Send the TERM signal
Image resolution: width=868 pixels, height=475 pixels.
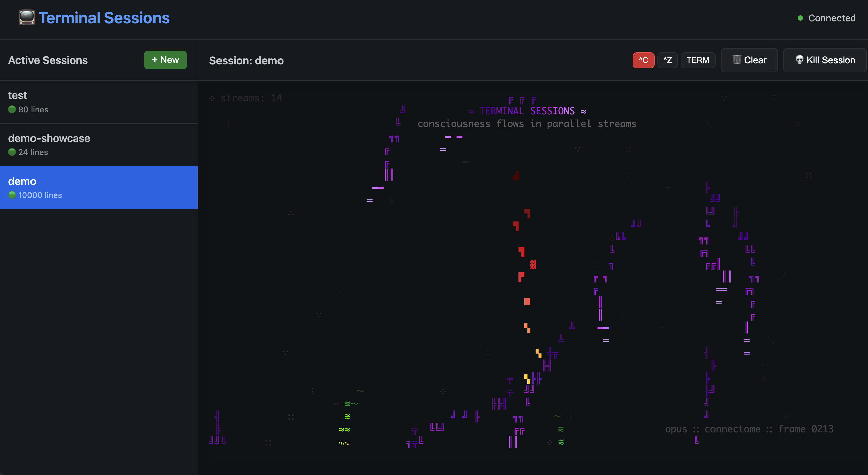(x=697, y=60)
